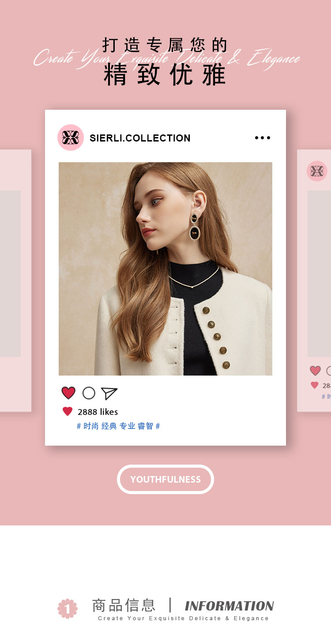Click the model photo in the post
The width and height of the screenshot is (331, 644).
(x=165, y=269)
